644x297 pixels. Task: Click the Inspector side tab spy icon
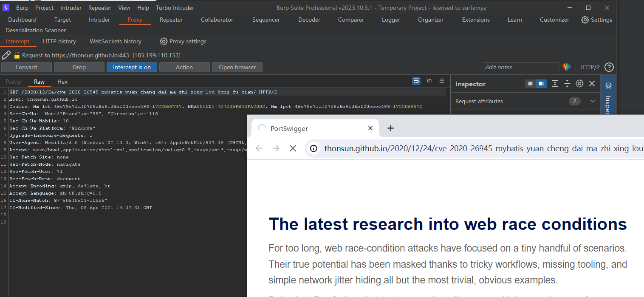coord(608,86)
